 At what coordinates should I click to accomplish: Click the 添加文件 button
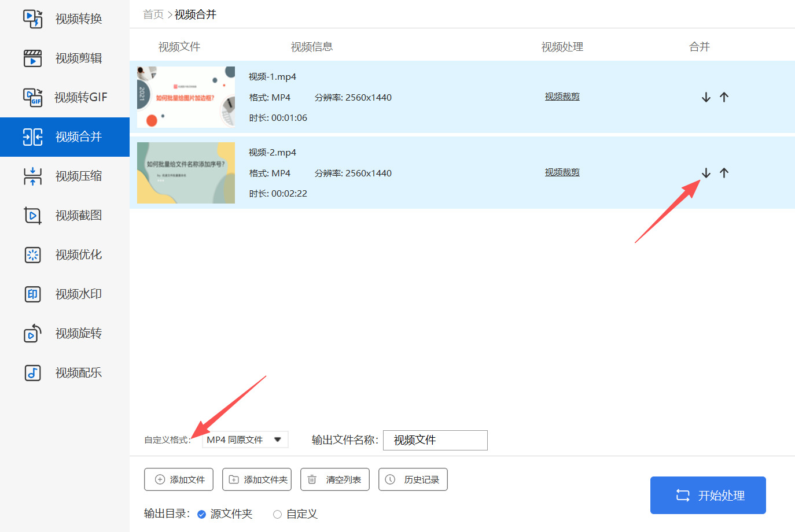pos(179,479)
